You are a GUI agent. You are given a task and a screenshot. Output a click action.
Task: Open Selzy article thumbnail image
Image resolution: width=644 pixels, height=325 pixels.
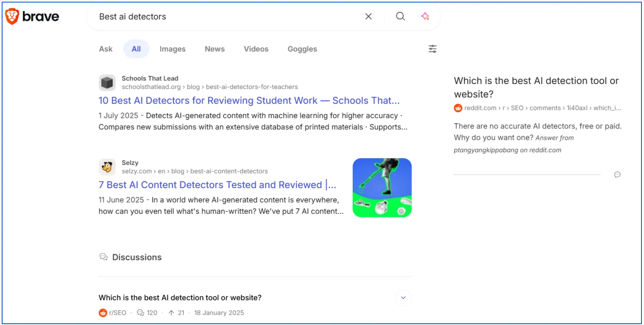(x=382, y=188)
